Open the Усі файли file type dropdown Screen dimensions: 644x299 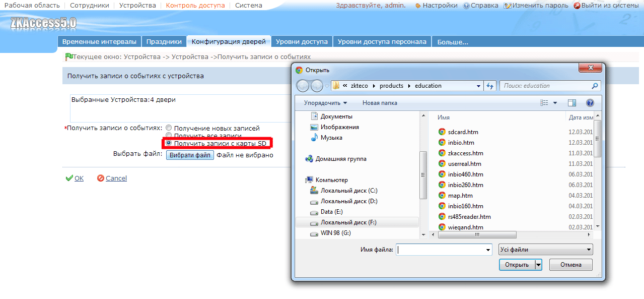545,250
